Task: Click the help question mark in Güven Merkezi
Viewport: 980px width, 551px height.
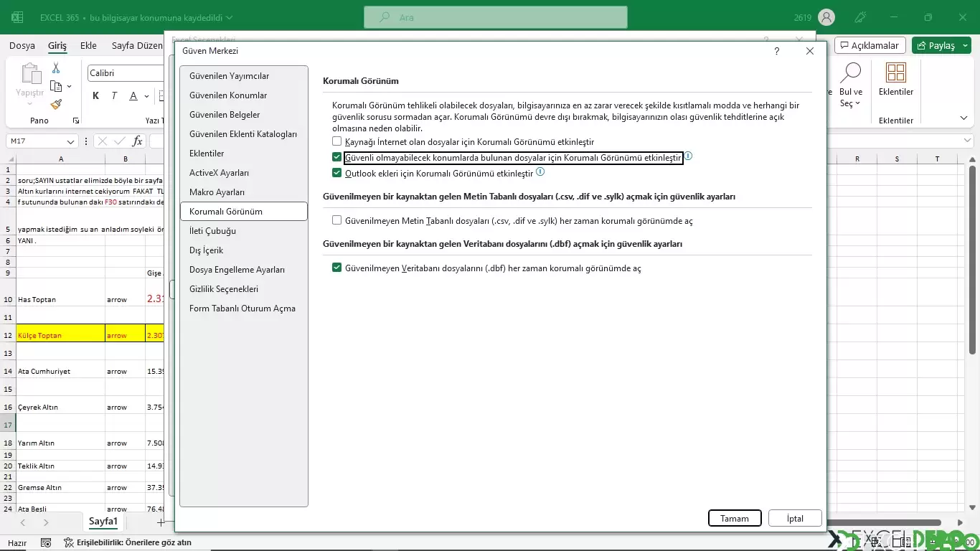Action: 777,52
